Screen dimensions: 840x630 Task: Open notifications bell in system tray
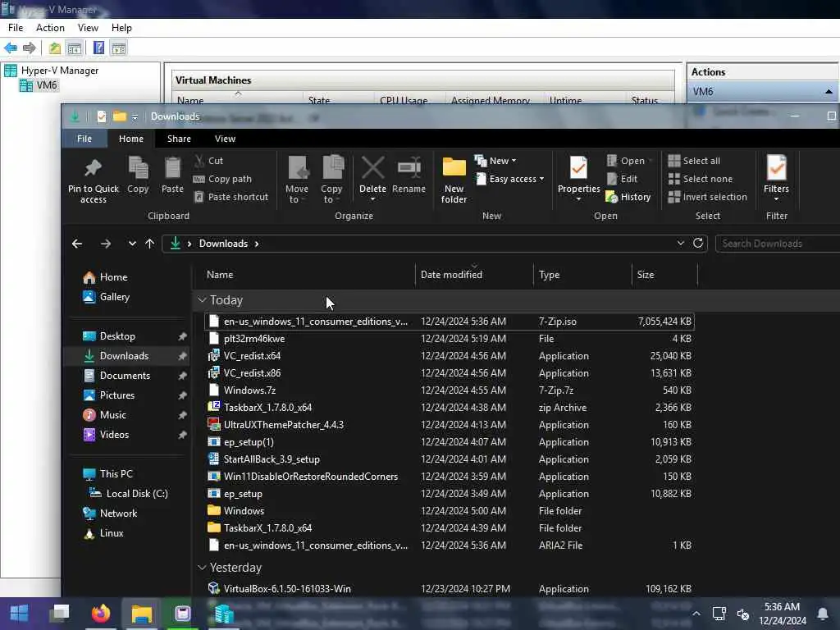[822, 614]
